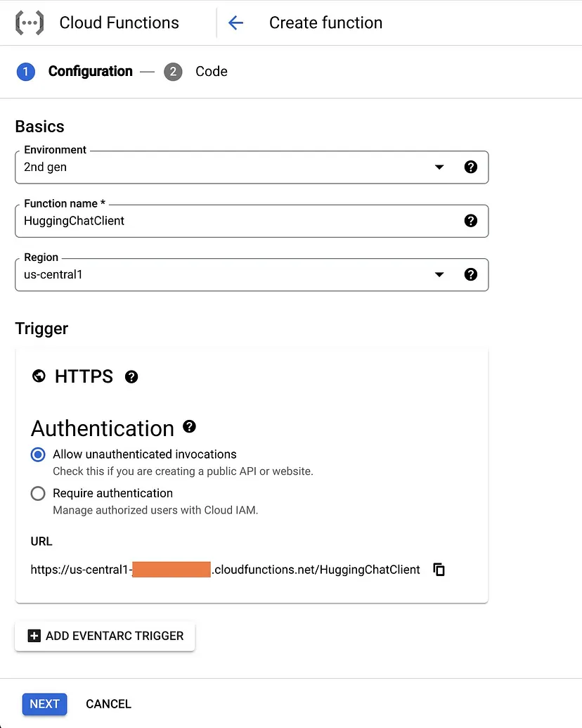The height and width of the screenshot is (728, 582).
Task: Copy the function URL with copy icon
Action: [x=439, y=570]
